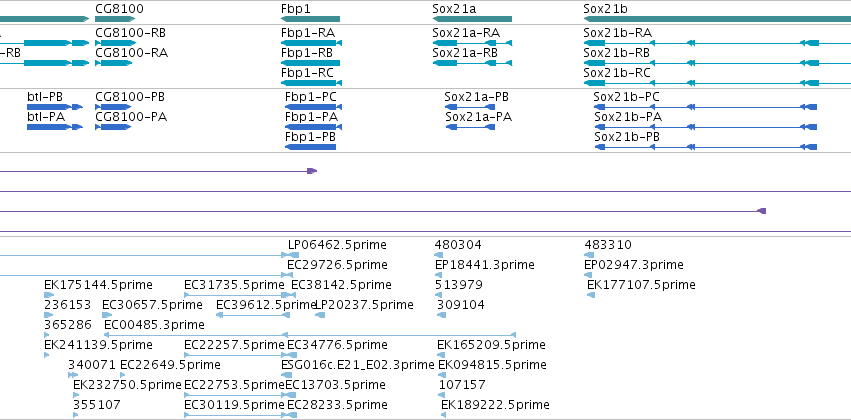The image size is (851, 420).
Task: Select the Sox21a-PA protein feature
Action: [471, 127]
